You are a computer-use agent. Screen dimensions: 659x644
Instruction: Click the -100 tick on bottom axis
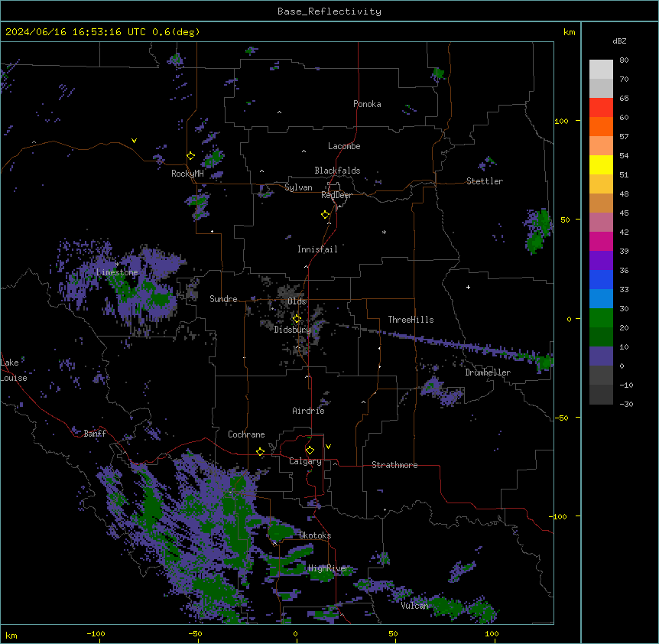coord(96,633)
